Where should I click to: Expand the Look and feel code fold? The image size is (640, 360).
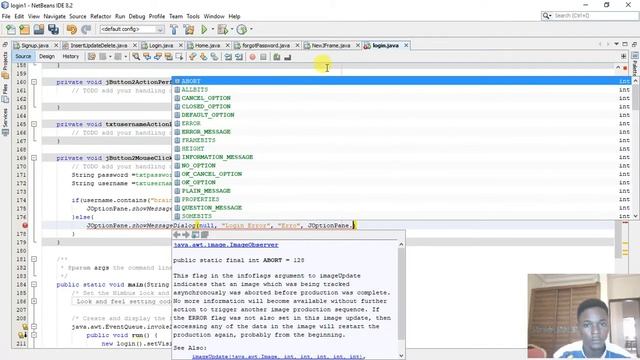click(34, 301)
